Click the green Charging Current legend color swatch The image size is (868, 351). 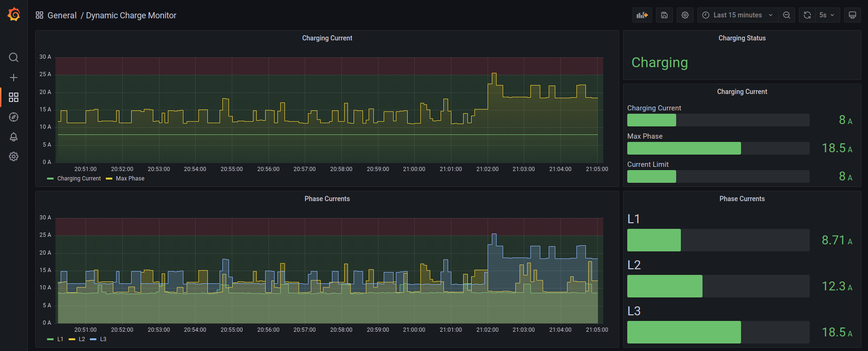(50, 179)
